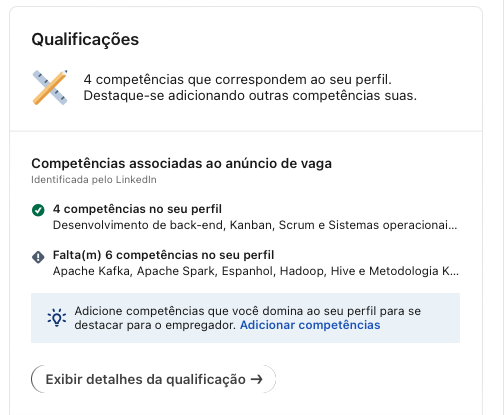Click 'Falta(m) 6 competências no seu perfil'

tap(163, 255)
